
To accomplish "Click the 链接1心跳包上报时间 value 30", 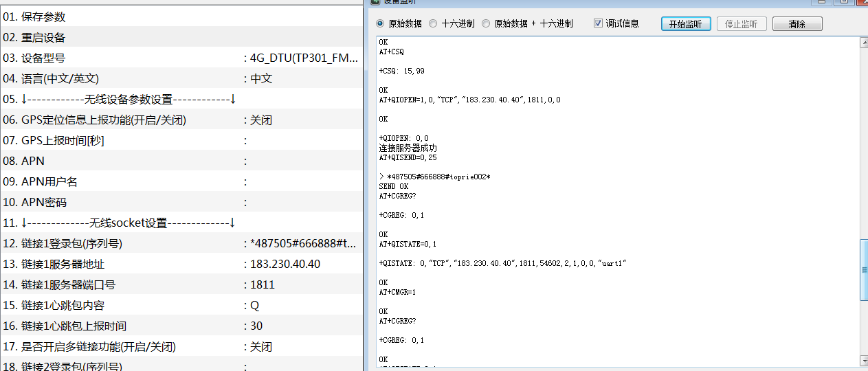I will (256, 326).
